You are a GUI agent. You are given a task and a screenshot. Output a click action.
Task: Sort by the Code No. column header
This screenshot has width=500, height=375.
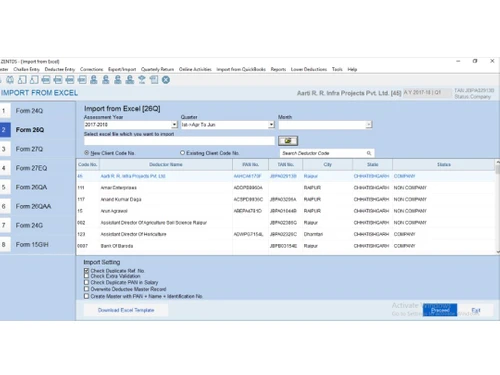click(88, 164)
